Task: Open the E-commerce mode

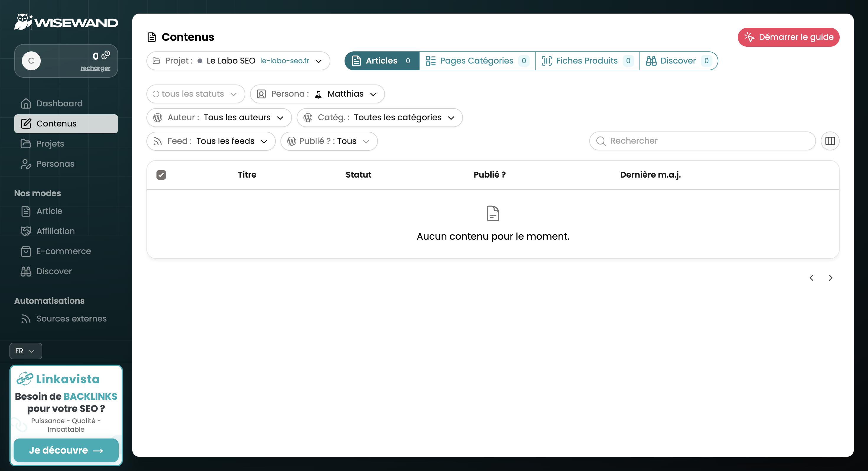Action: [x=63, y=251]
